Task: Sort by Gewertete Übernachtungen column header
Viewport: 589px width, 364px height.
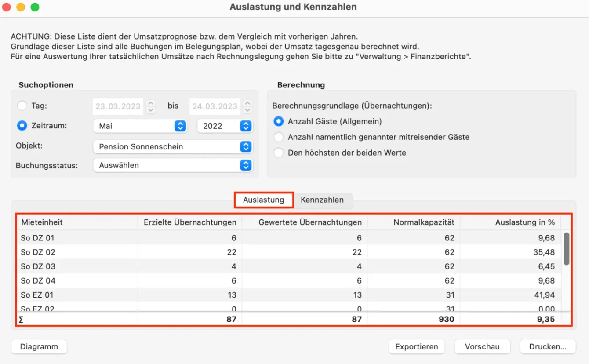Action: point(305,222)
